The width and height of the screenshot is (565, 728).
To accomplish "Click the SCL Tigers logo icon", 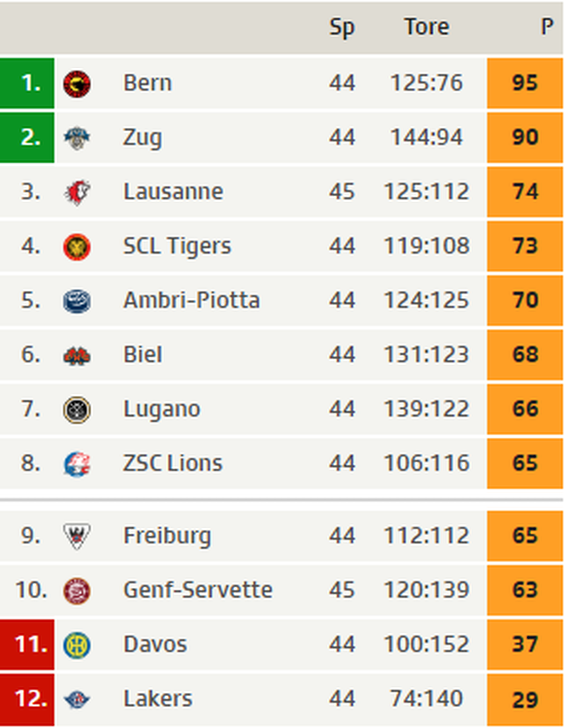I will coord(77,247).
